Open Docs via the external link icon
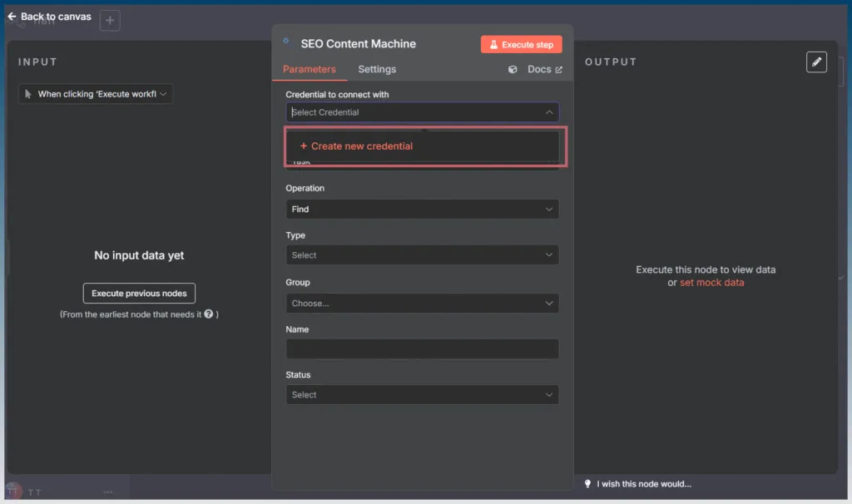Image resolution: width=852 pixels, height=504 pixels. click(x=558, y=70)
